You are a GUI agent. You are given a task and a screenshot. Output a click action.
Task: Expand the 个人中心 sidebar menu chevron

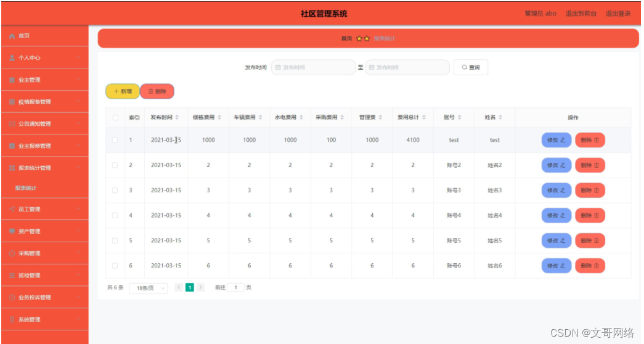(78, 57)
